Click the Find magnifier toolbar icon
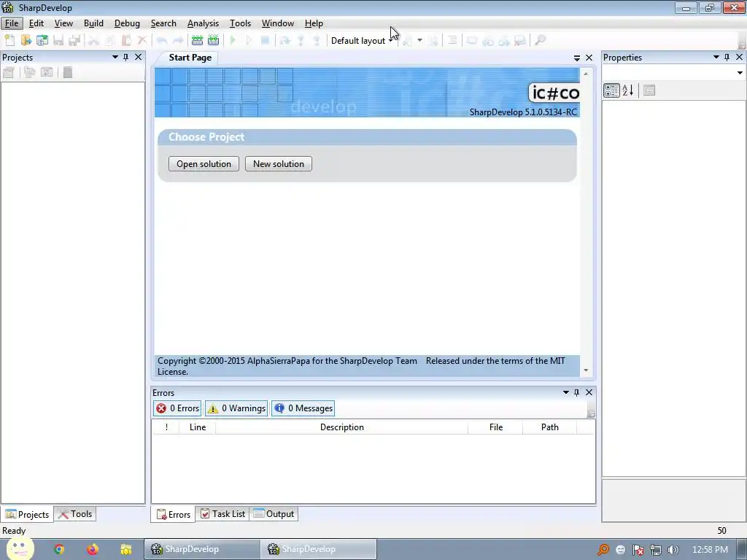This screenshot has width=747, height=560. [540, 41]
